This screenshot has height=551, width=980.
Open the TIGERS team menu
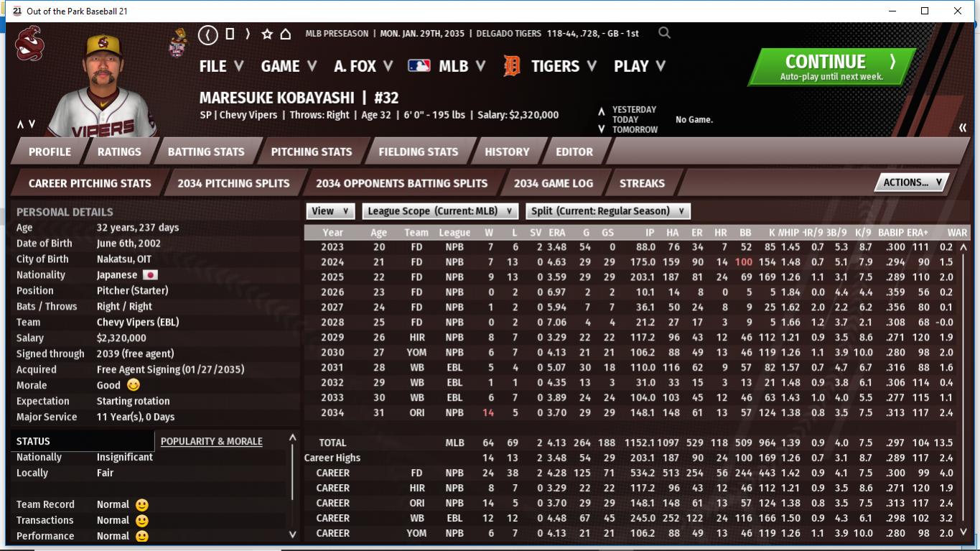coord(564,66)
